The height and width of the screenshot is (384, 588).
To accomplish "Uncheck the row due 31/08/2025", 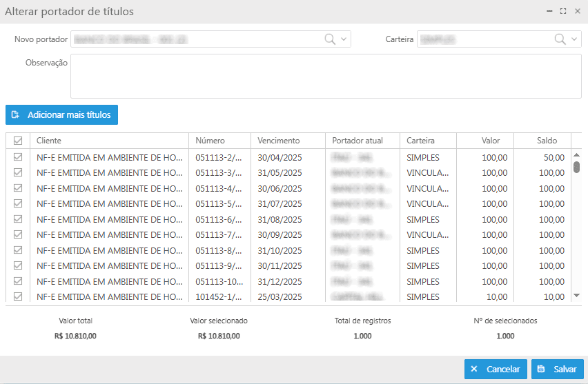I will (18, 220).
